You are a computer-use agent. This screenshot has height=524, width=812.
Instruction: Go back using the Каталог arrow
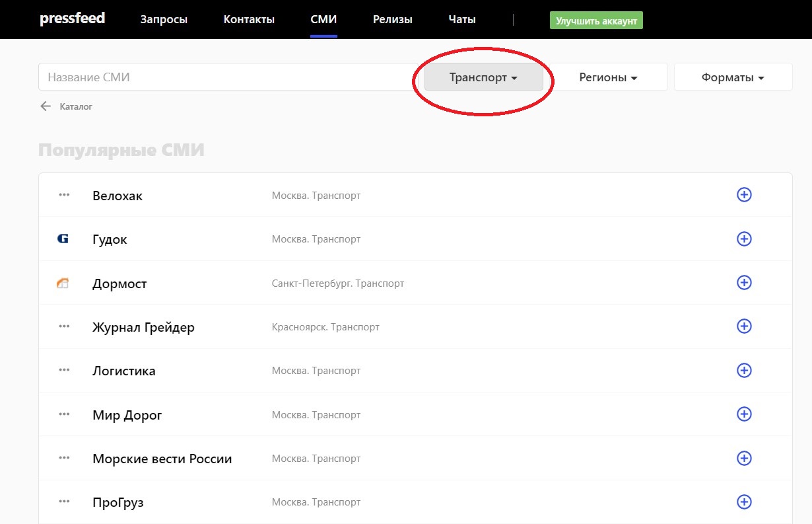pos(46,106)
